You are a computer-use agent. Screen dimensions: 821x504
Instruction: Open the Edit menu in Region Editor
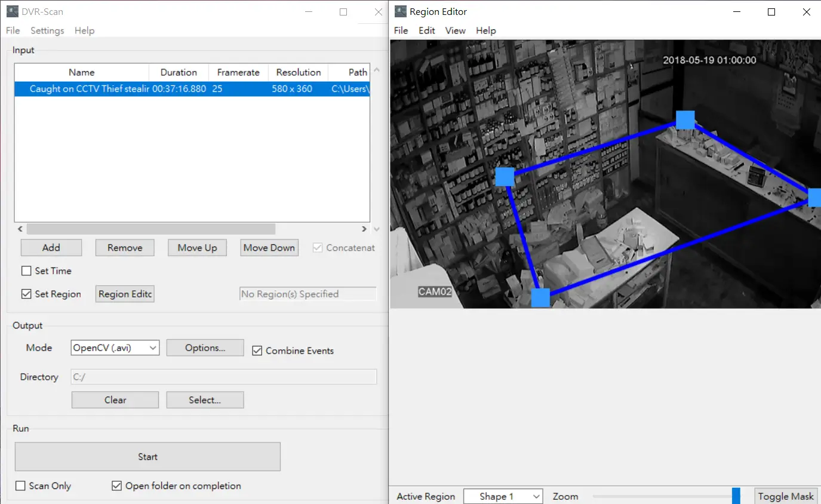coord(426,30)
